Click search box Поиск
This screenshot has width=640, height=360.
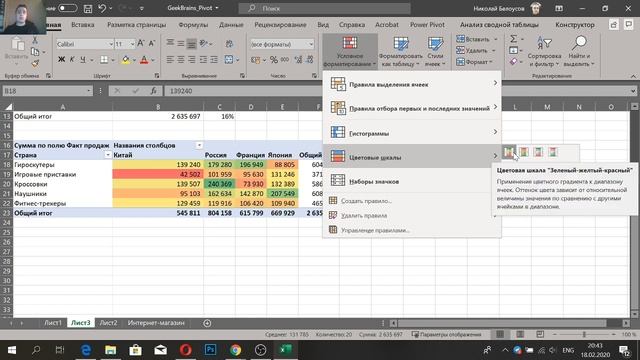(324, 8)
